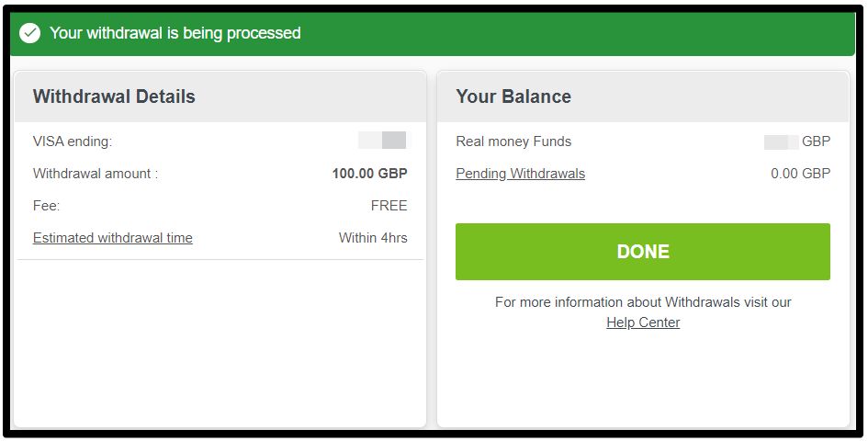
Task: Click the redacted Real money Funds amount
Action: click(781, 141)
